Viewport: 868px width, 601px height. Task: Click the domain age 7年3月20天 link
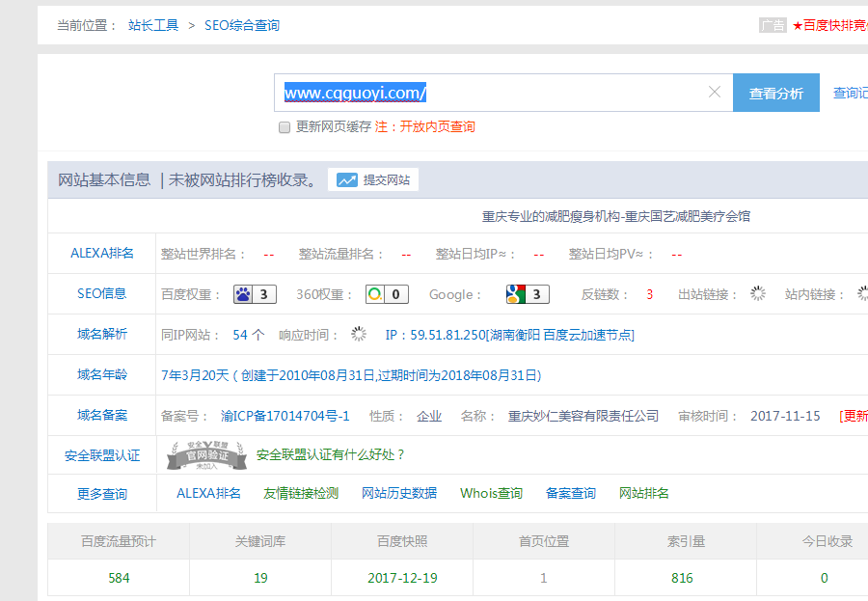pyautogui.click(x=351, y=375)
